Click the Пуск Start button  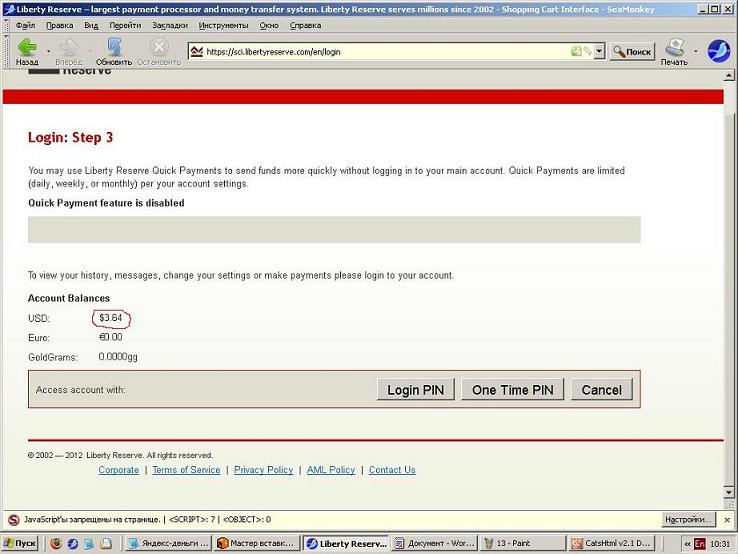(x=20, y=543)
